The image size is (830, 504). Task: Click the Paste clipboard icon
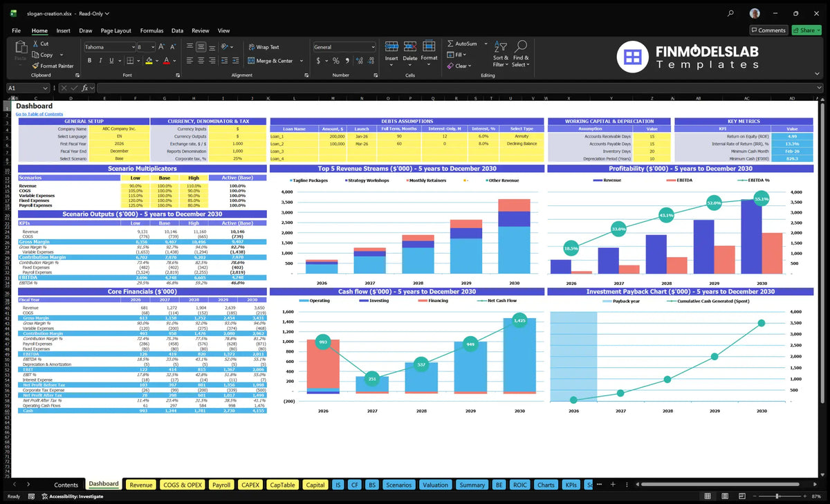[20, 47]
